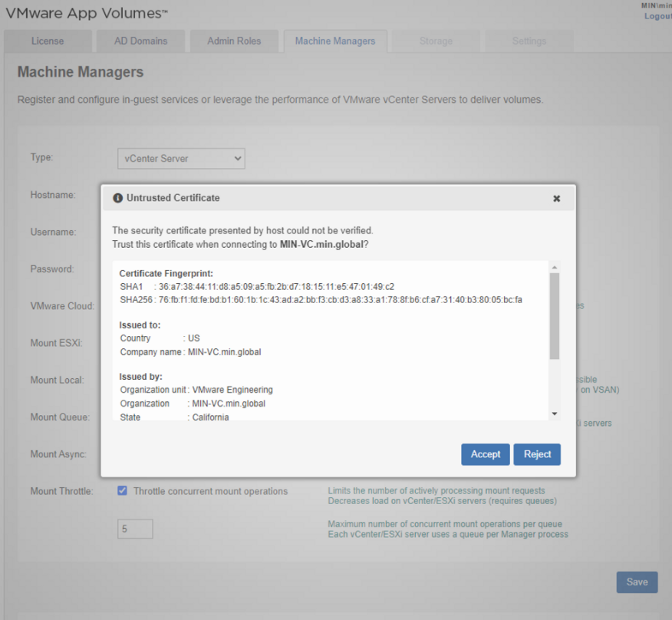Click Organization unit value VMware Engineering
Image resolution: width=672 pixels, height=620 pixels.
(232, 390)
